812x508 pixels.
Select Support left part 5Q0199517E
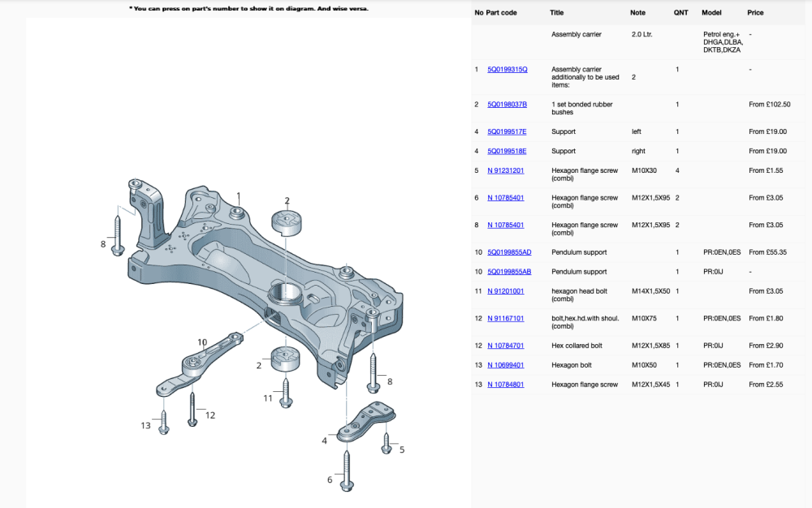point(506,131)
